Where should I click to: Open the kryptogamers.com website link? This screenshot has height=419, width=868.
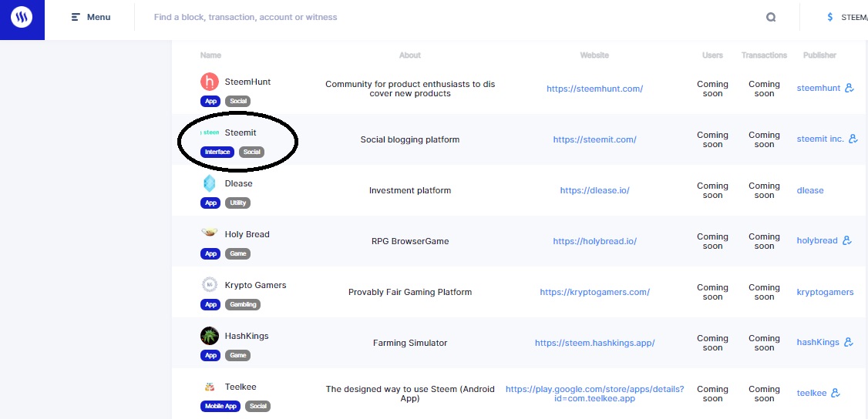point(594,292)
